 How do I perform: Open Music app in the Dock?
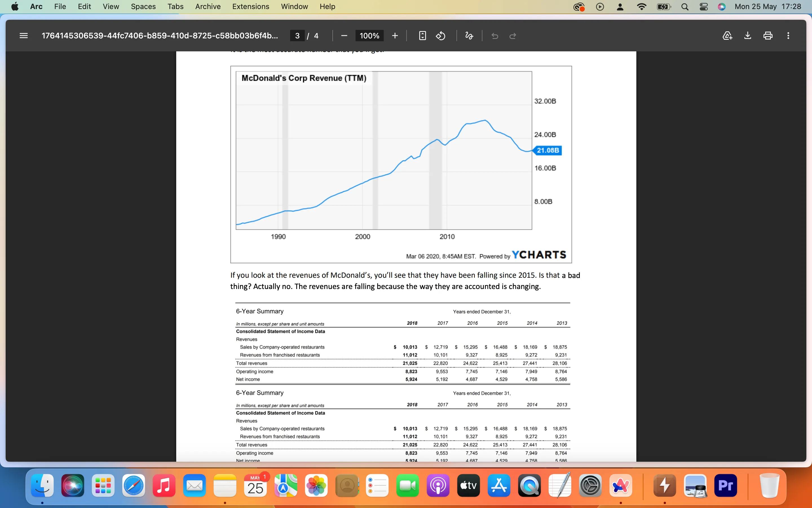(164, 485)
